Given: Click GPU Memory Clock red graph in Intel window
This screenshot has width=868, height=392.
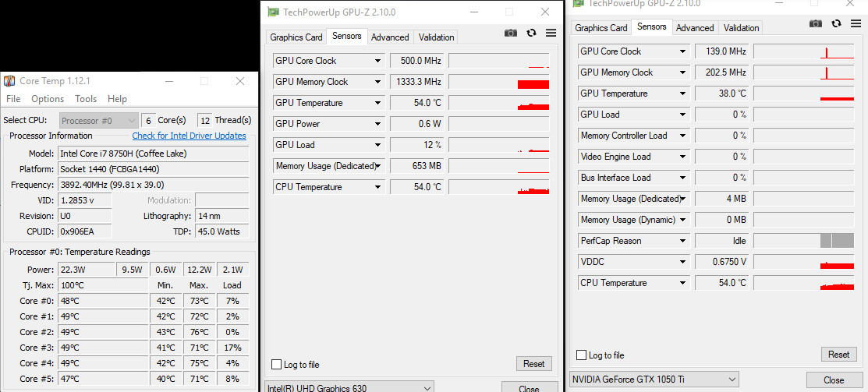Looking at the screenshot, I should pos(533,84).
